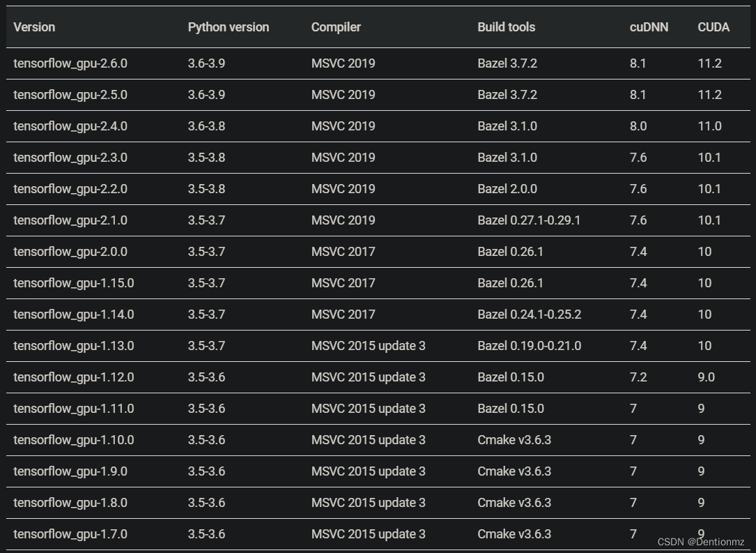Select the tensorflow_gpu-1.8.0 cell
Screen dimensions: 756x553
coord(70,503)
